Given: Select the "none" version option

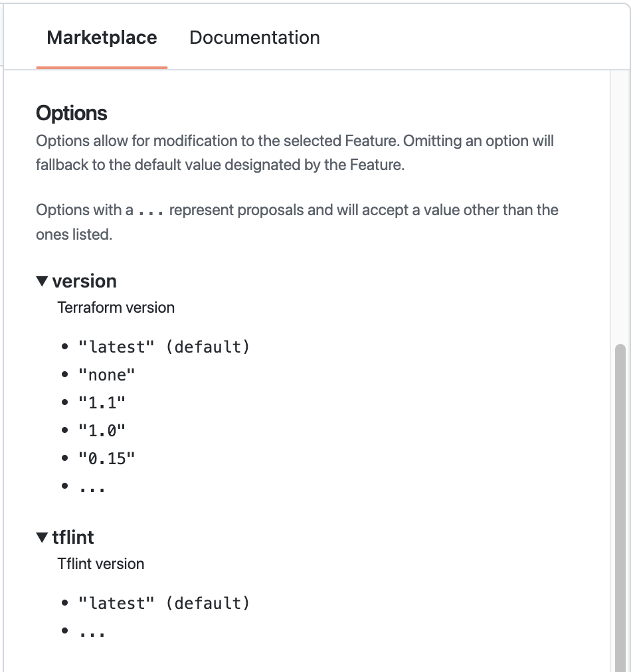Looking at the screenshot, I should tap(106, 374).
